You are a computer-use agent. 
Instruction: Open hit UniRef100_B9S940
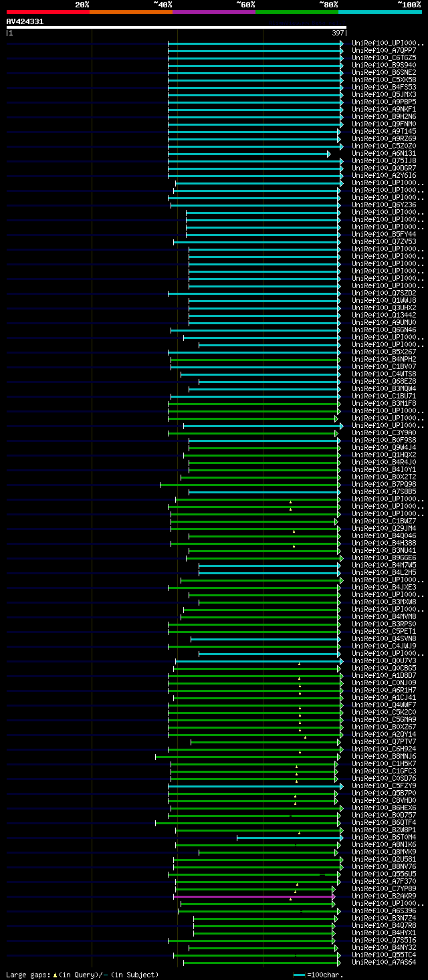pyautogui.click(x=384, y=66)
